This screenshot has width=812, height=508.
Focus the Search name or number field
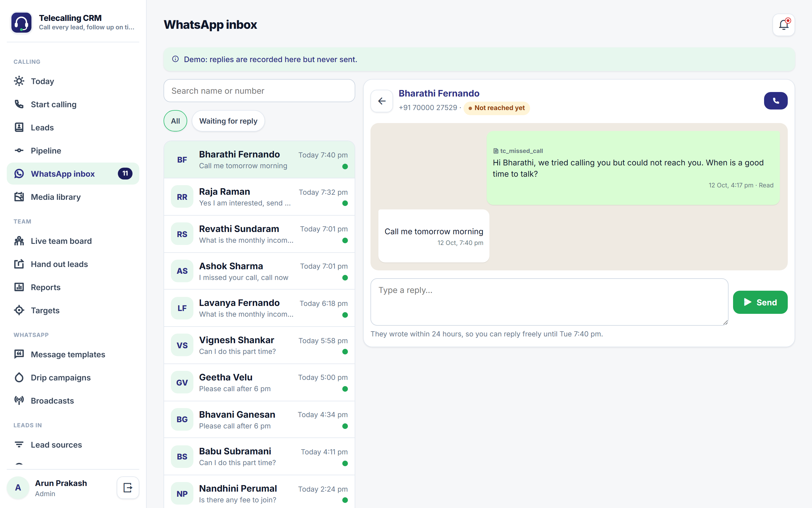pos(259,91)
